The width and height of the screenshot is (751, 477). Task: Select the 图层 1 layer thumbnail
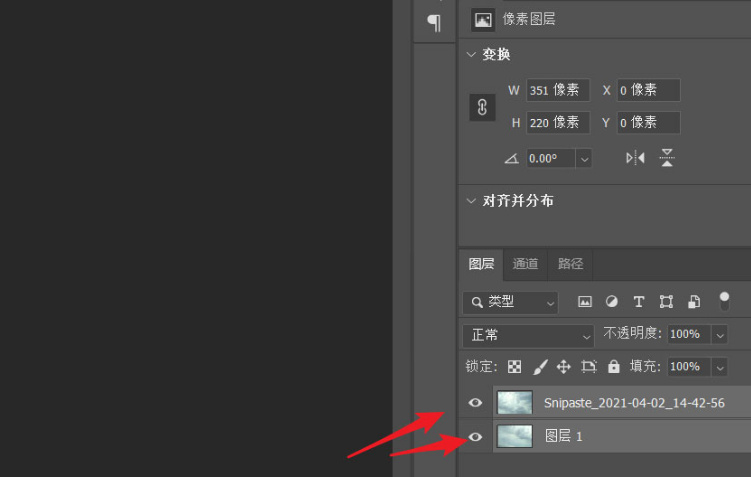point(514,437)
